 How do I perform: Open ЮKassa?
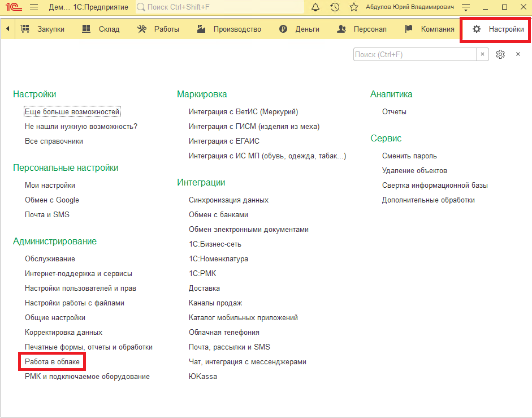click(x=203, y=376)
